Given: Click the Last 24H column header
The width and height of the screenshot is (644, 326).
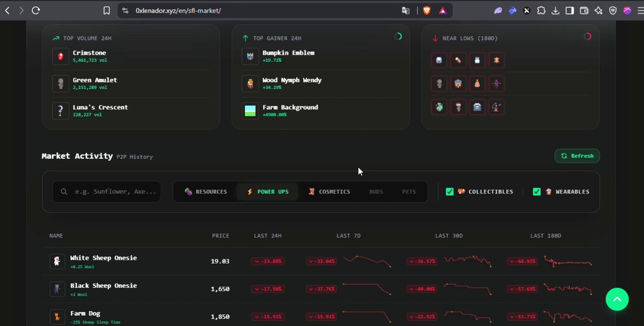Looking at the screenshot, I should (x=268, y=236).
